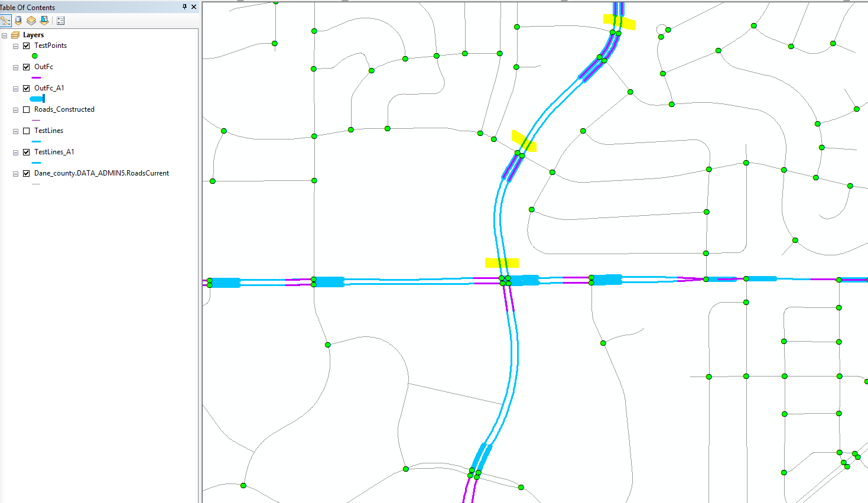Collapse the OutFc layer entry
Image resolution: width=868 pixels, height=503 pixels.
(x=15, y=67)
